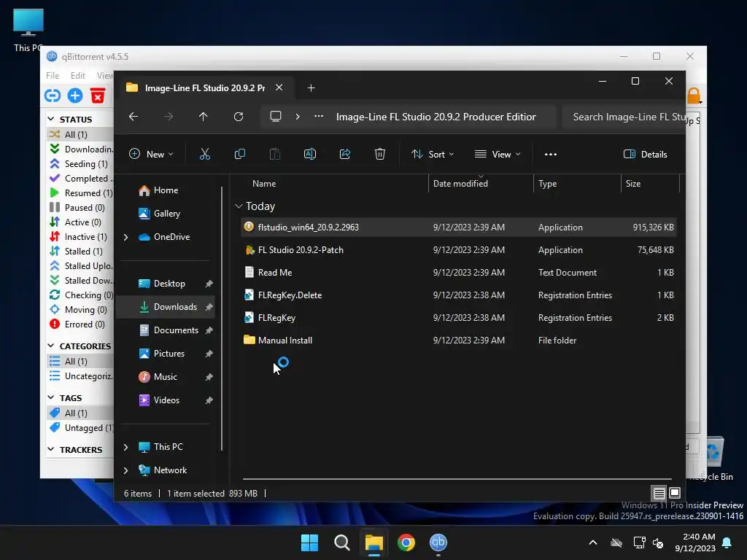The width and height of the screenshot is (747, 560).
Task: Click the orange lock icon in qBittorrent
Action: point(694,96)
